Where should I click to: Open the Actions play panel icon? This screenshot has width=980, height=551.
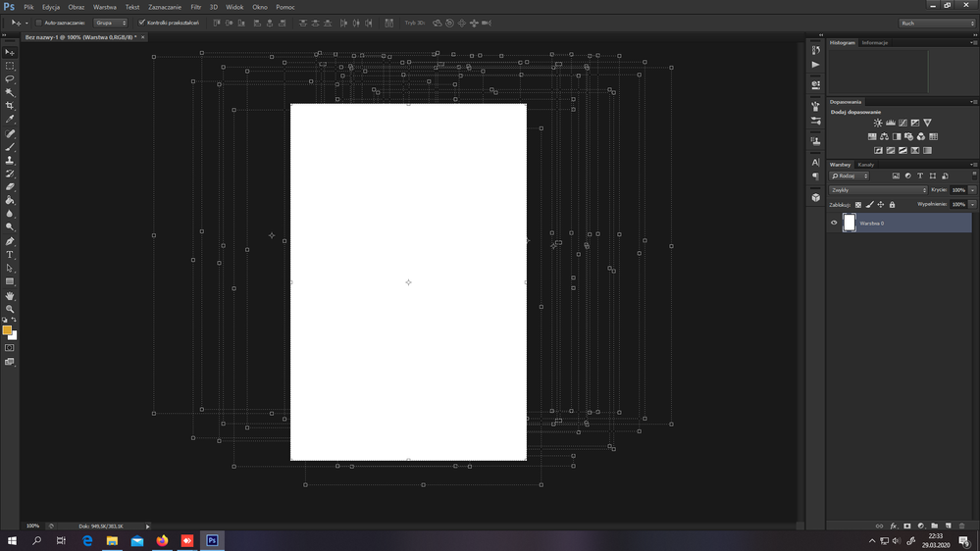(x=815, y=65)
